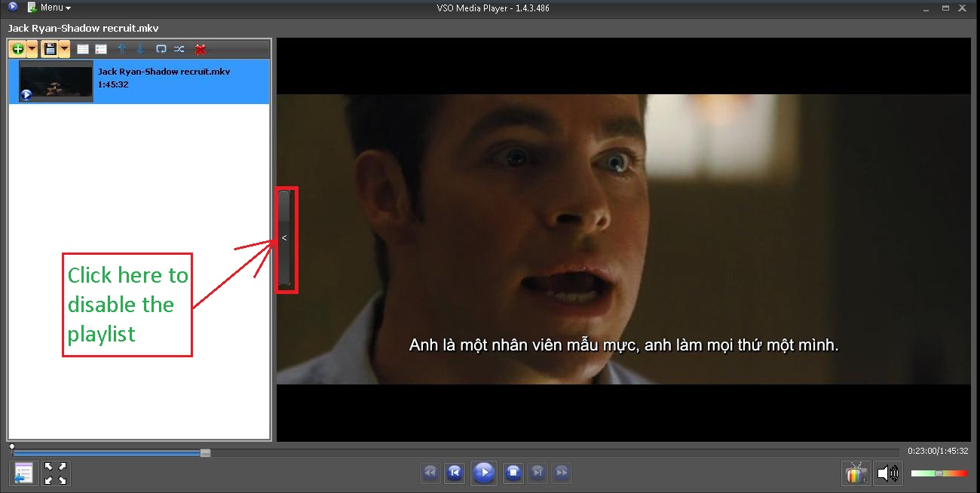
Task: Click the VSO player logo icon
Action: click(x=13, y=8)
